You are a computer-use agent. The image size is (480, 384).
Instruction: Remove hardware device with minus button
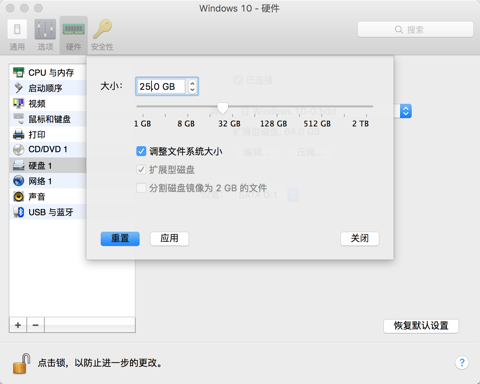click(36, 325)
